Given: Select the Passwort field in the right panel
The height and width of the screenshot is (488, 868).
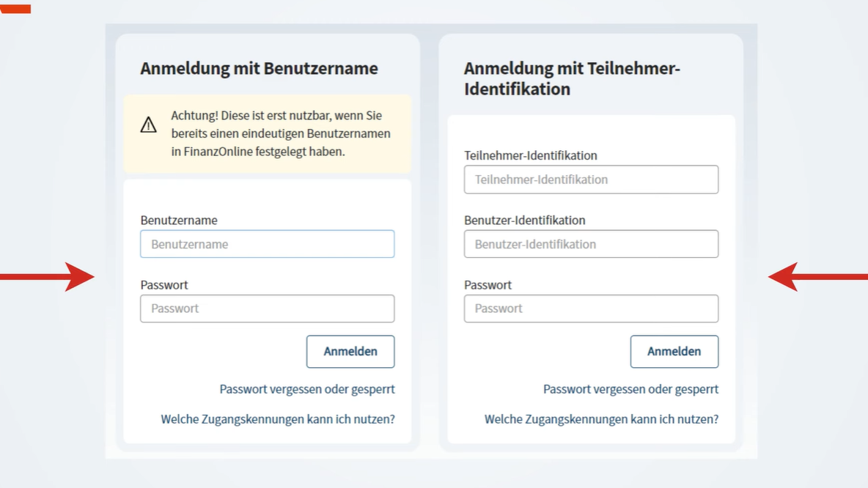Looking at the screenshot, I should (x=591, y=308).
